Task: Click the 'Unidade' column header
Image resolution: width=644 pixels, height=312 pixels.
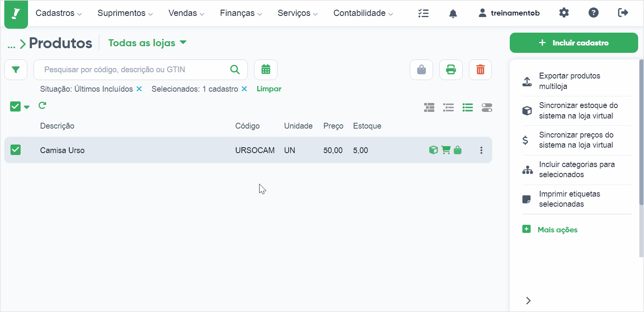Action: coord(298,126)
